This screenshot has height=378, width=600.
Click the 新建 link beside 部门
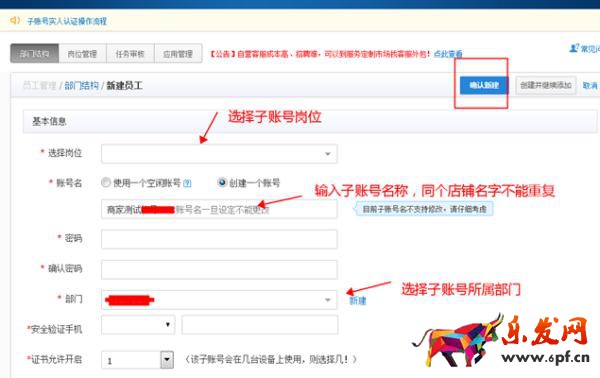(x=357, y=301)
